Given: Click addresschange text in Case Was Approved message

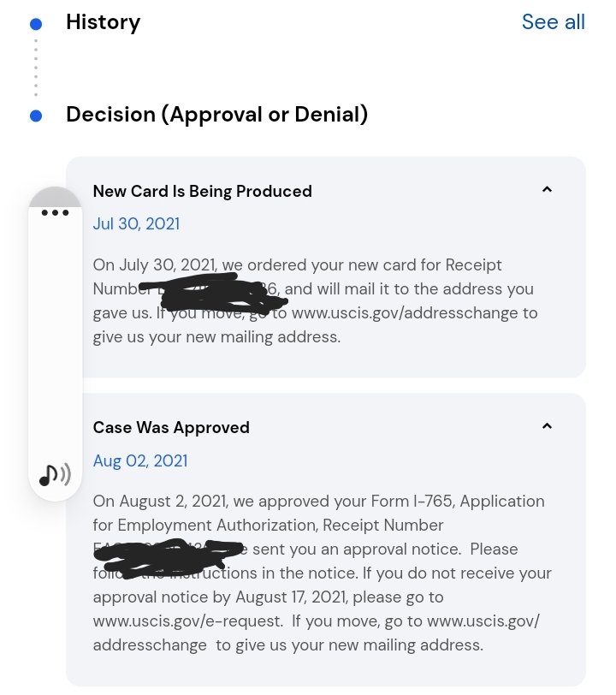Looking at the screenshot, I should (x=150, y=645).
